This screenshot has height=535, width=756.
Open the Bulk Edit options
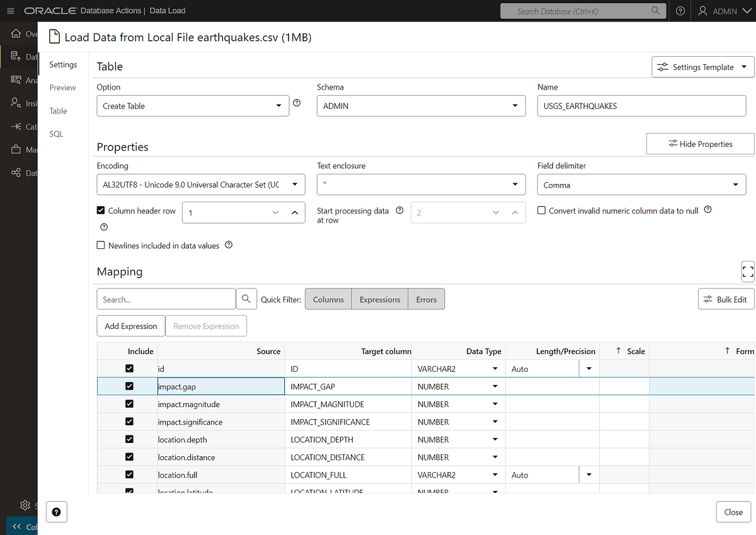pyautogui.click(x=726, y=299)
